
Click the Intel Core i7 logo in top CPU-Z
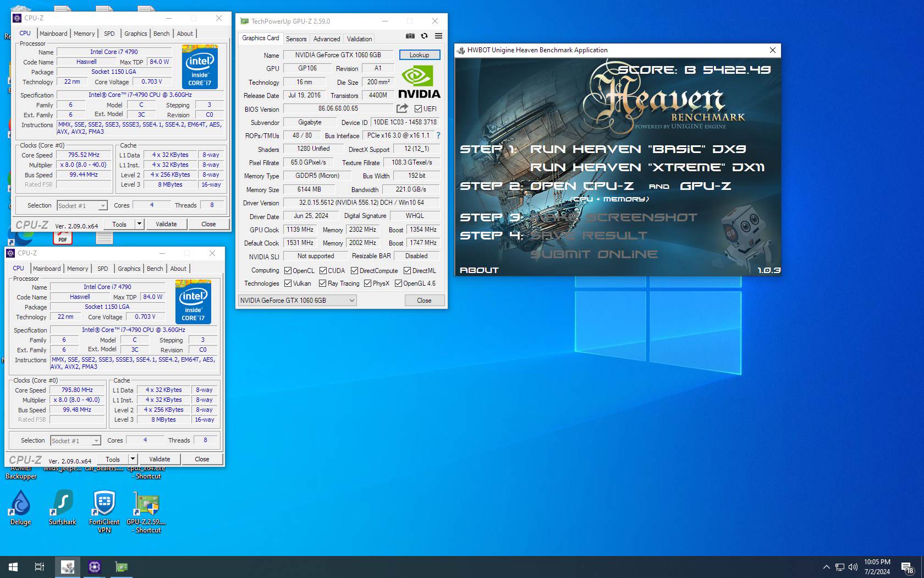pos(200,67)
